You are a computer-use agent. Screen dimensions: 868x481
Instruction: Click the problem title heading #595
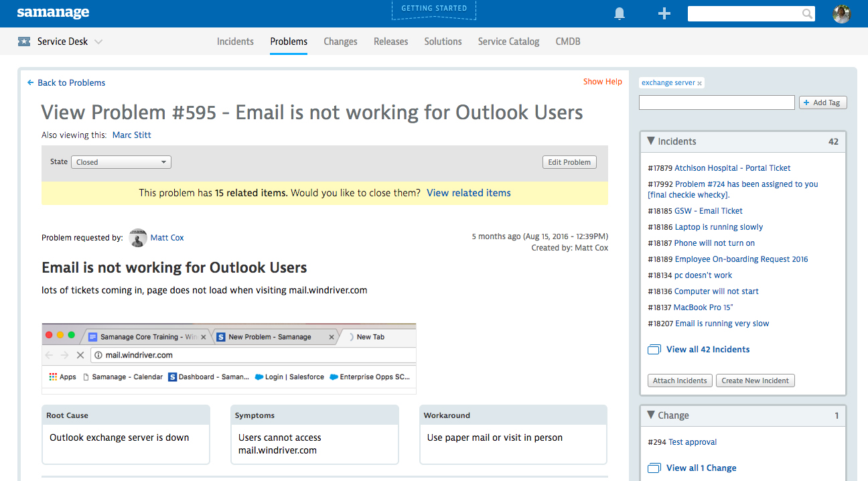tap(312, 113)
